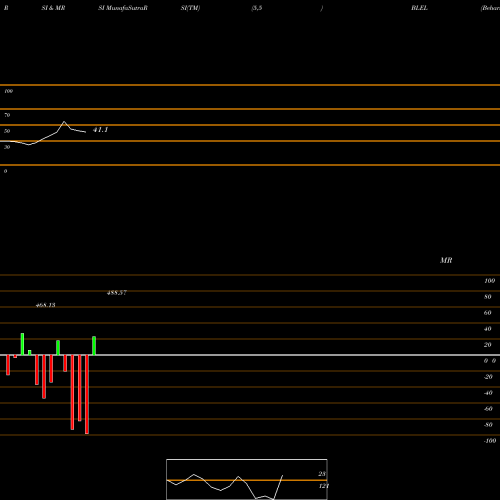Click the MR label above the histogram
The image size is (500, 500).
[x=446, y=260]
